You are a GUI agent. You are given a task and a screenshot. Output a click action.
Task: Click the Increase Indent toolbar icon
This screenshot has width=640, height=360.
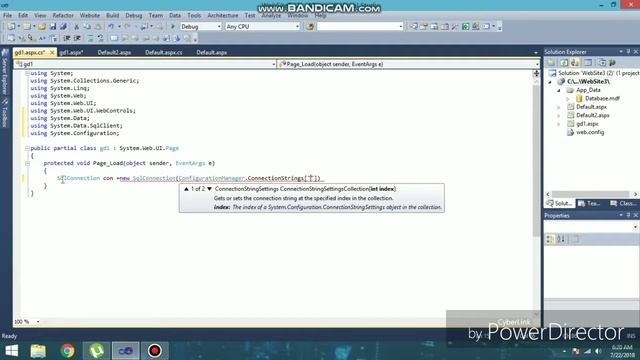77,38
